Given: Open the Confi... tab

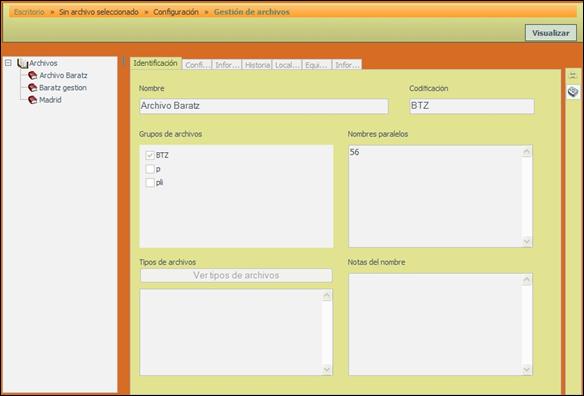Looking at the screenshot, I should (x=197, y=65).
